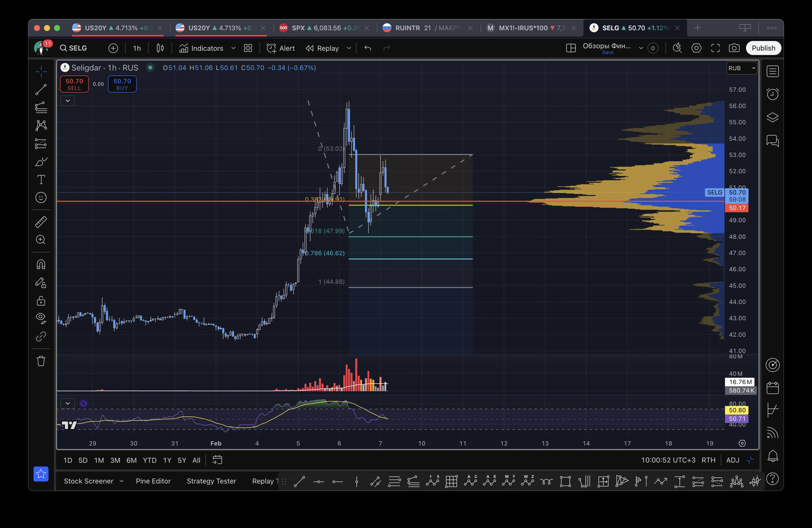Remove objects with the trash icon

(x=41, y=361)
